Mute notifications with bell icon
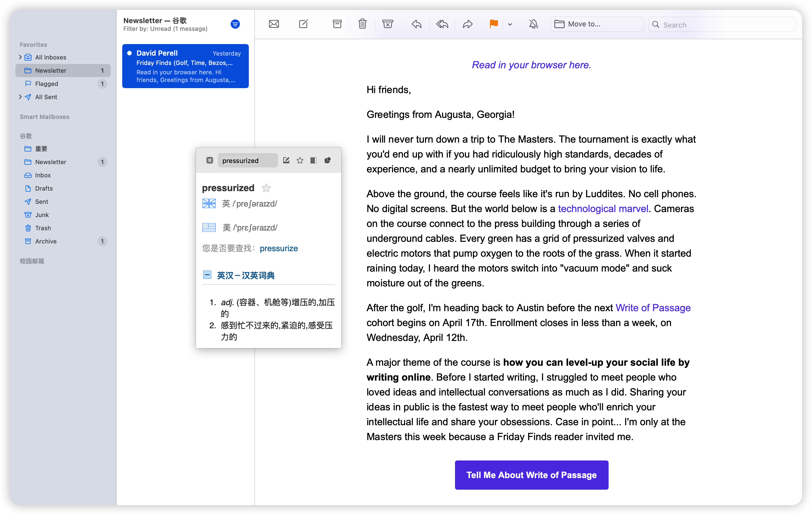 pos(533,24)
